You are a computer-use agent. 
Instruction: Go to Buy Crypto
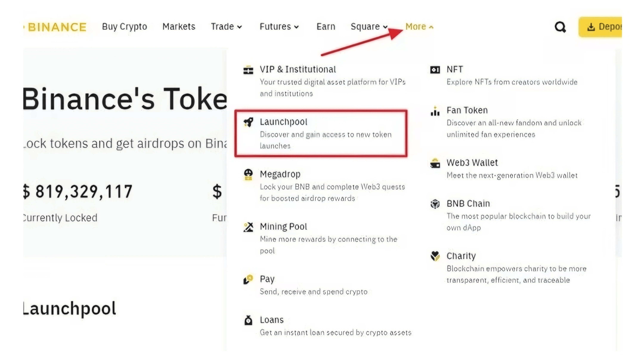click(124, 27)
